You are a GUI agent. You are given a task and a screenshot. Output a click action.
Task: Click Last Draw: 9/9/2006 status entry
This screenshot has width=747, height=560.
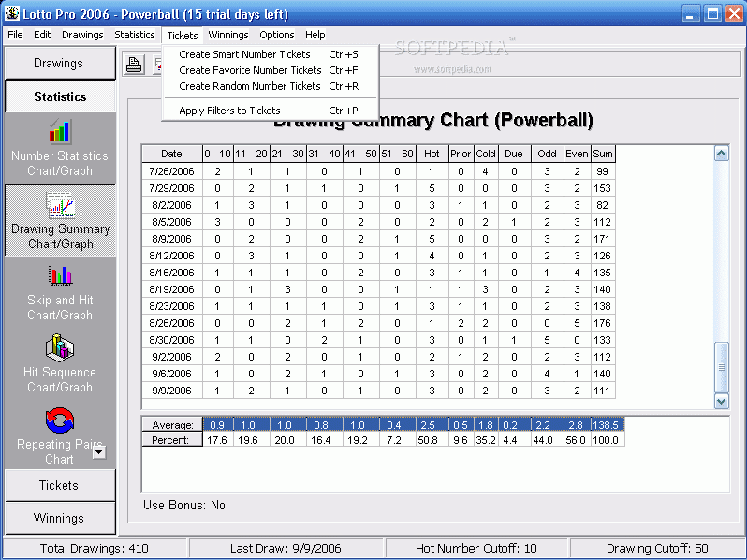pos(286,549)
